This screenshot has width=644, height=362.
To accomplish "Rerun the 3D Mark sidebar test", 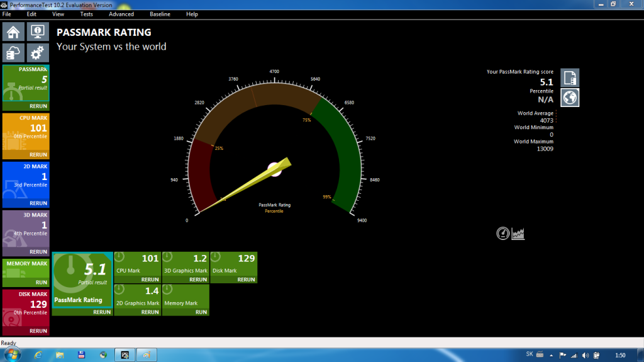I will click(38, 252).
